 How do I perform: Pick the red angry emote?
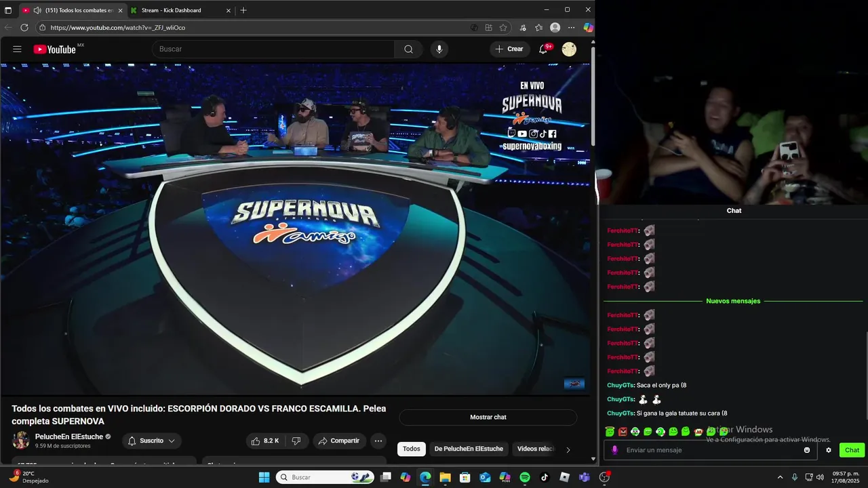[x=623, y=432]
